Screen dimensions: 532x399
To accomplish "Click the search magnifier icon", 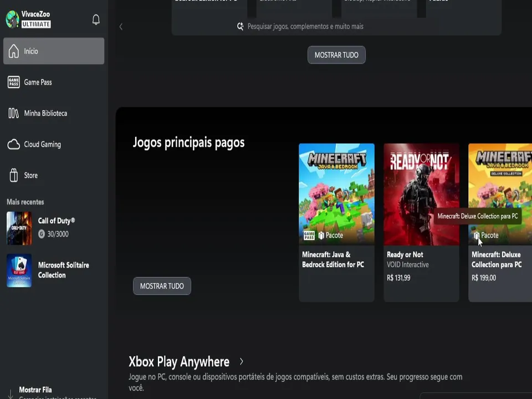I will pyautogui.click(x=240, y=27).
